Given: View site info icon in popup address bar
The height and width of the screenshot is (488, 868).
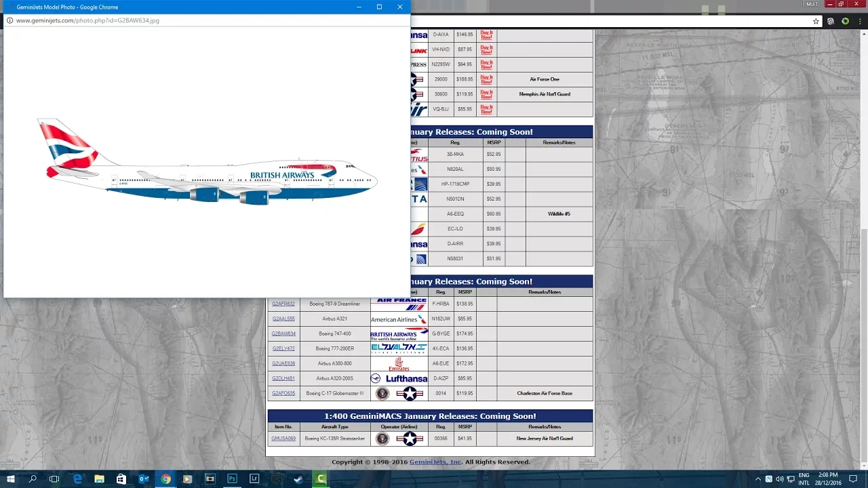Looking at the screenshot, I should pos(9,20).
